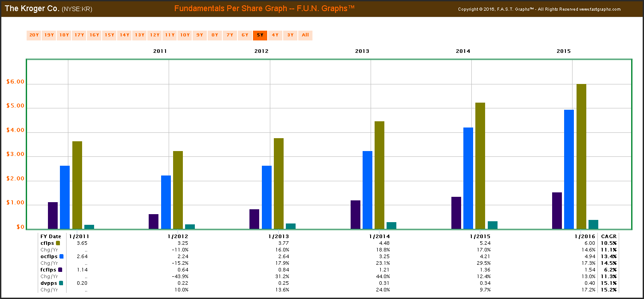Select the 12Y period icon
Viewport: 644px width, 299px height.
(x=154, y=35)
